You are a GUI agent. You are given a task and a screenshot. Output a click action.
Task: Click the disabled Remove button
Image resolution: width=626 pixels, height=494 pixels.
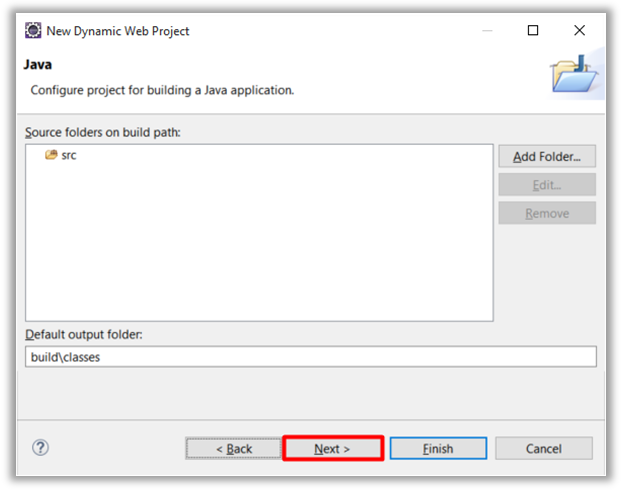point(547,213)
